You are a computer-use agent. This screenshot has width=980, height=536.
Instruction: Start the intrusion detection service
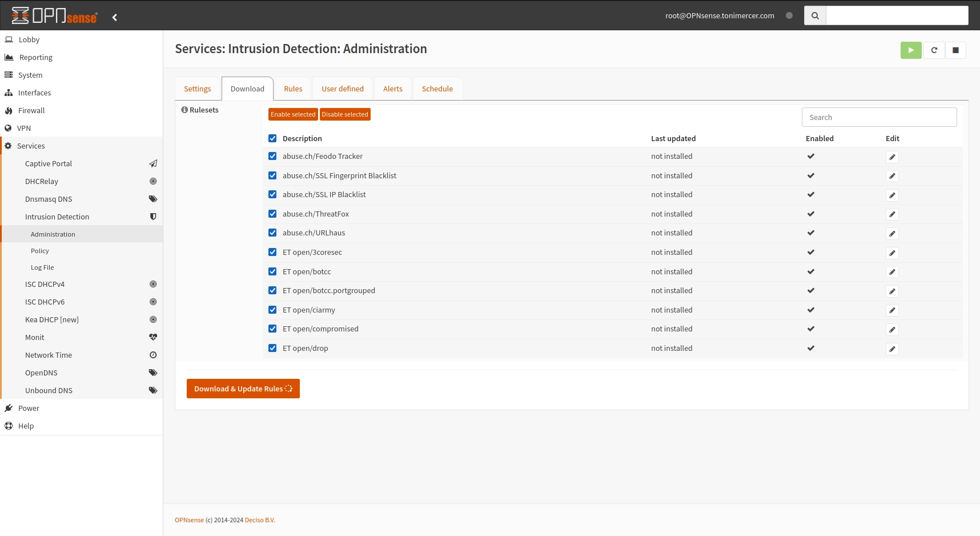[x=911, y=50]
